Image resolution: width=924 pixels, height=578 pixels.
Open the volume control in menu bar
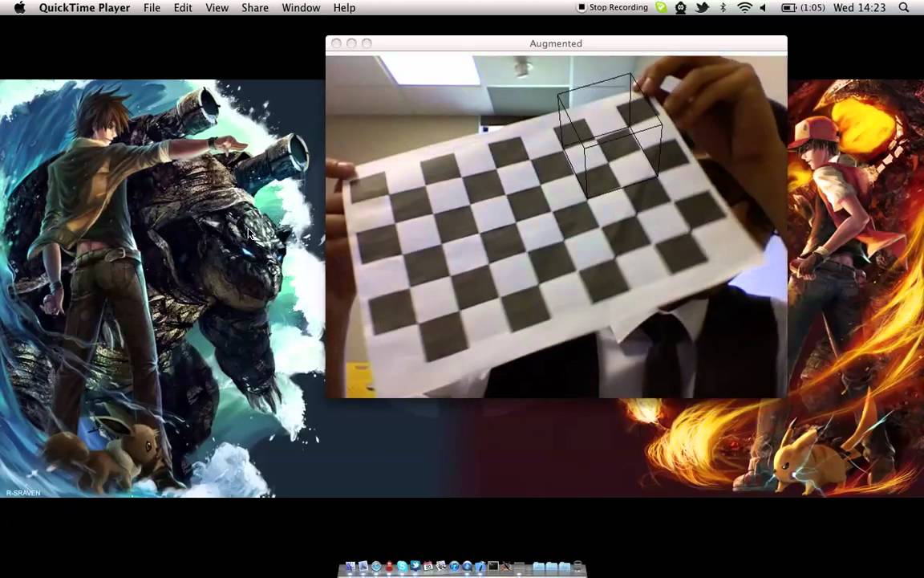coord(764,8)
